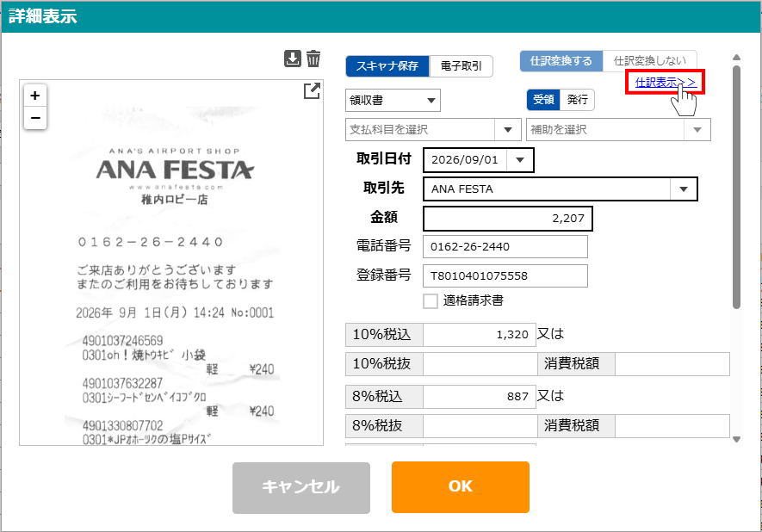Delete receipt using trash icon

point(313,59)
